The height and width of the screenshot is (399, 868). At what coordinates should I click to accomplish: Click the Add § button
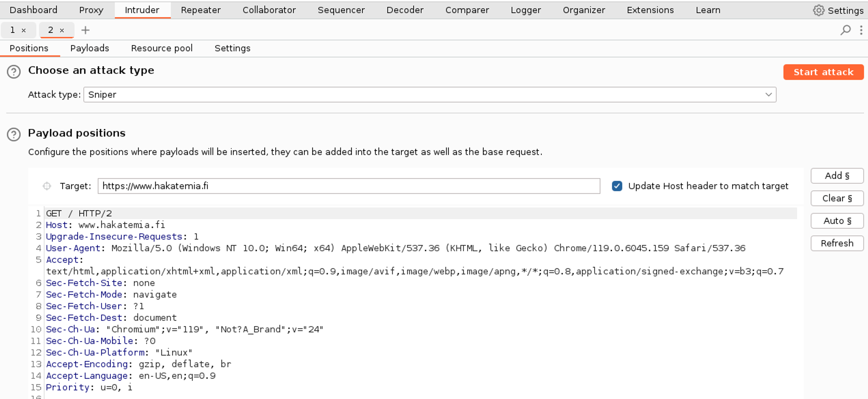coord(837,176)
